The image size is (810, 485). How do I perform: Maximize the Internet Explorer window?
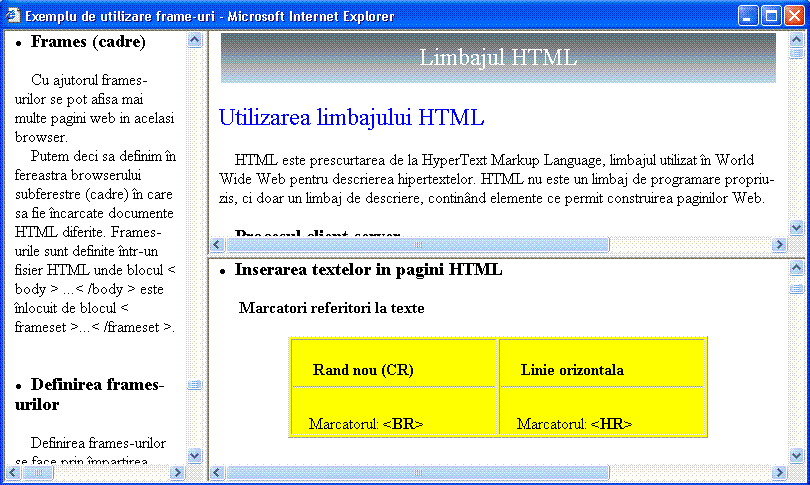point(771,16)
